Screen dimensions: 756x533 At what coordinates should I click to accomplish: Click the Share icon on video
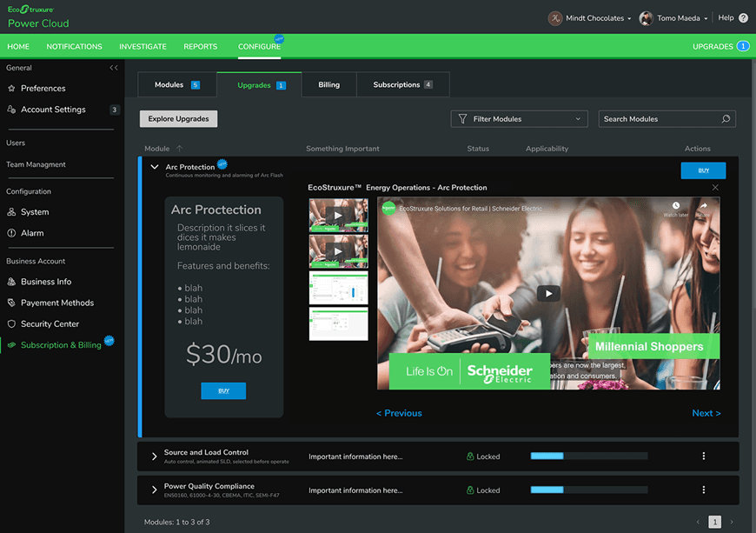[x=704, y=205]
